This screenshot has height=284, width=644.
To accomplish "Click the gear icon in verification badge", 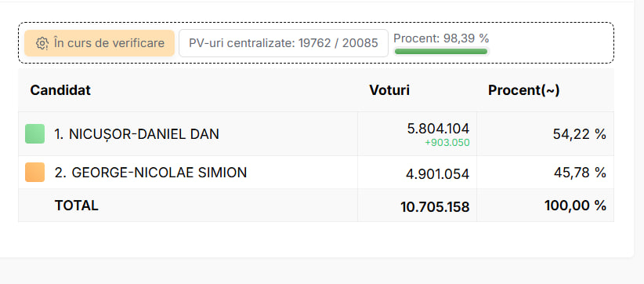I will 42,43.
